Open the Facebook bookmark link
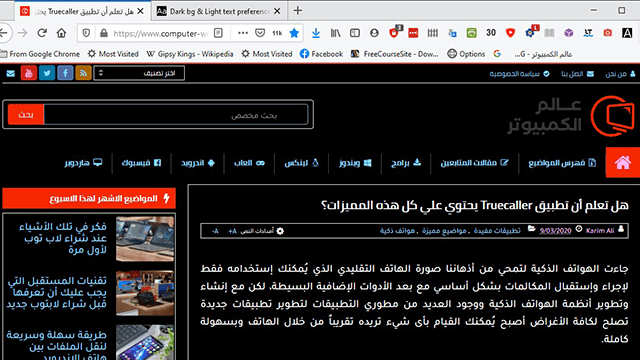The width and height of the screenshot is (640, 360). point(321,54)
